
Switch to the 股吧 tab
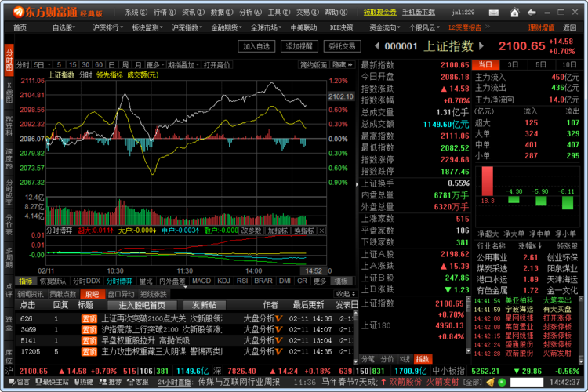[x=93, y=294]
